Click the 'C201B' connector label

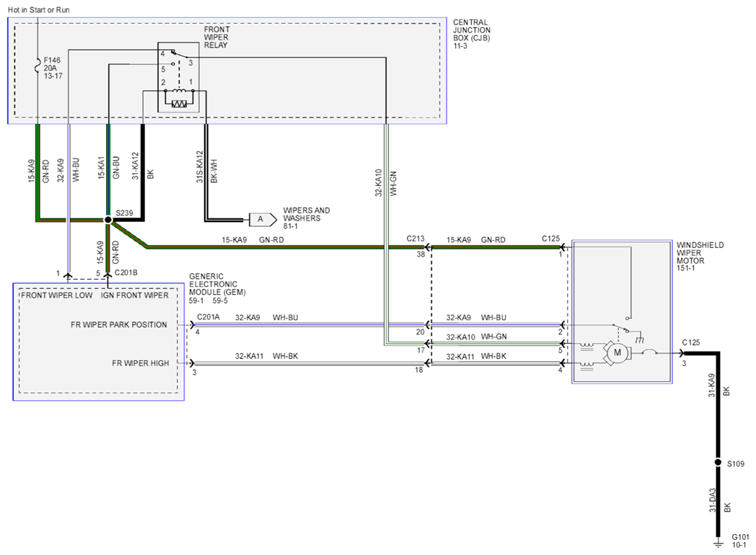126,272
